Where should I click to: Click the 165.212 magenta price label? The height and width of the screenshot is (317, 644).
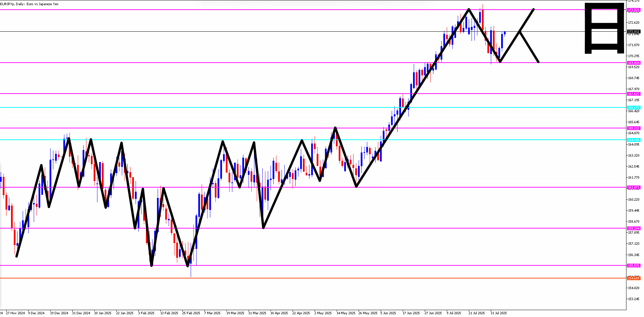(x=634, y=128)
